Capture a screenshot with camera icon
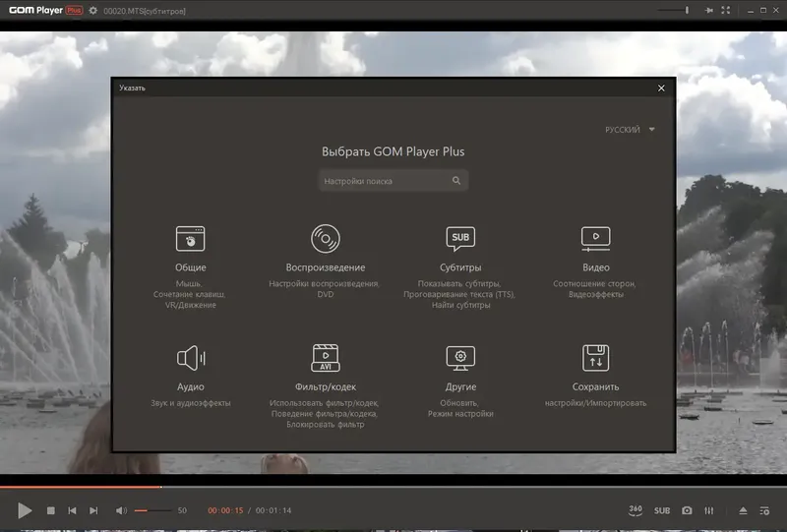The width and height of the screenshot is (787, 532). 687,510
